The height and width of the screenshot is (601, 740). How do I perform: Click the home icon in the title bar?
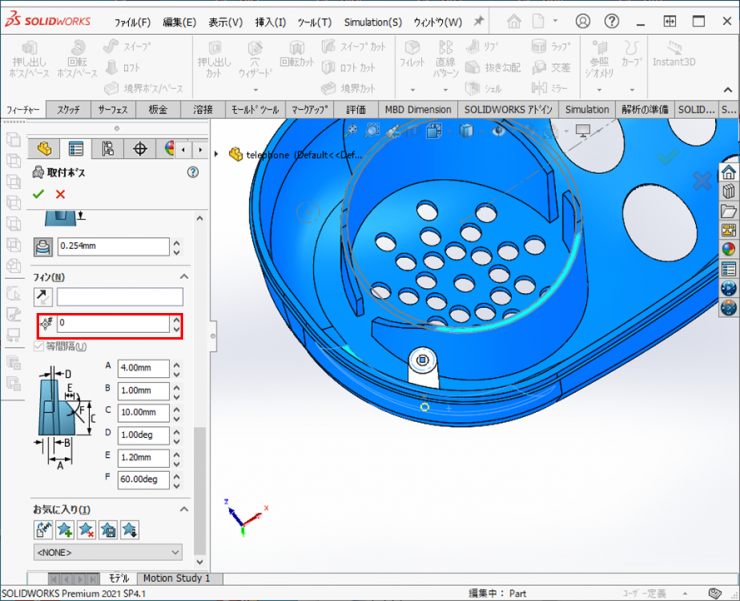pos(513,21)
